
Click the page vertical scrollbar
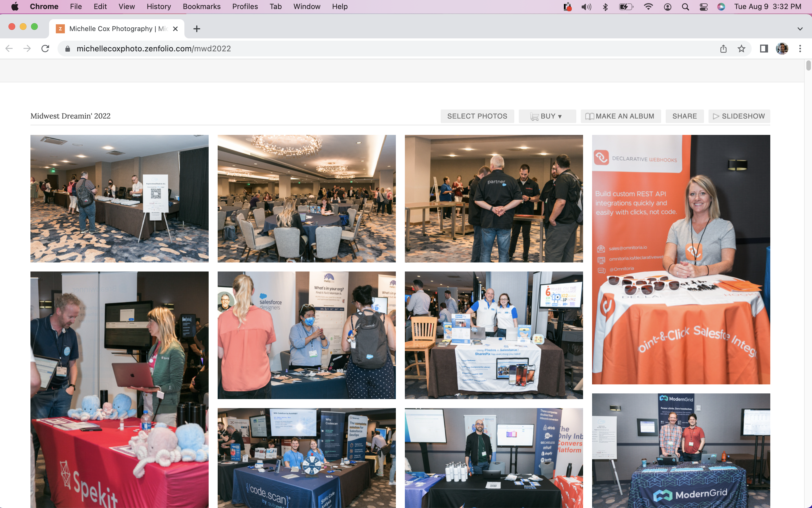coord(808,65)
